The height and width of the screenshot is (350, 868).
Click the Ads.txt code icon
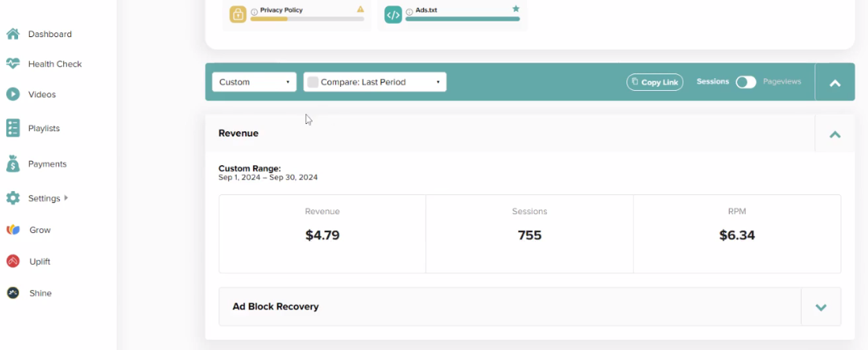pos(393,14)
